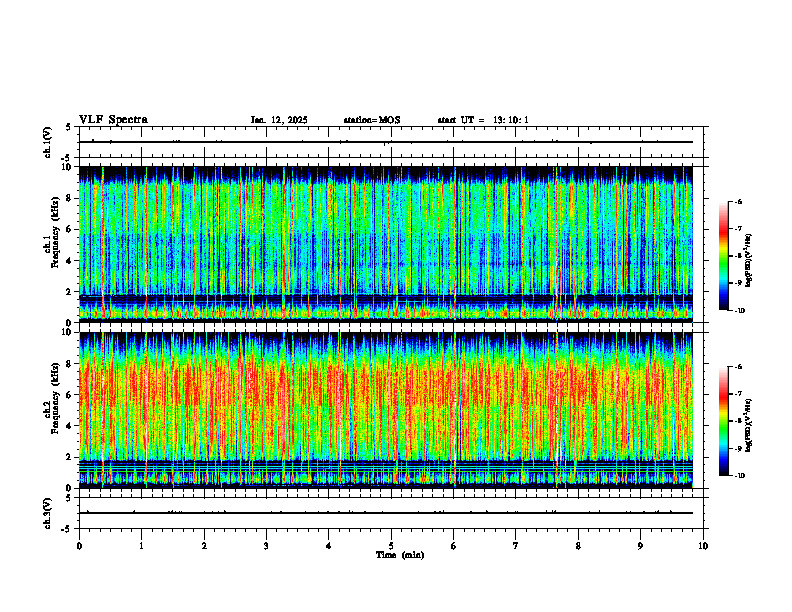Click the ch.3 voltage waveform trace
This screenshot has height=612, width=792.
(385, 513)
